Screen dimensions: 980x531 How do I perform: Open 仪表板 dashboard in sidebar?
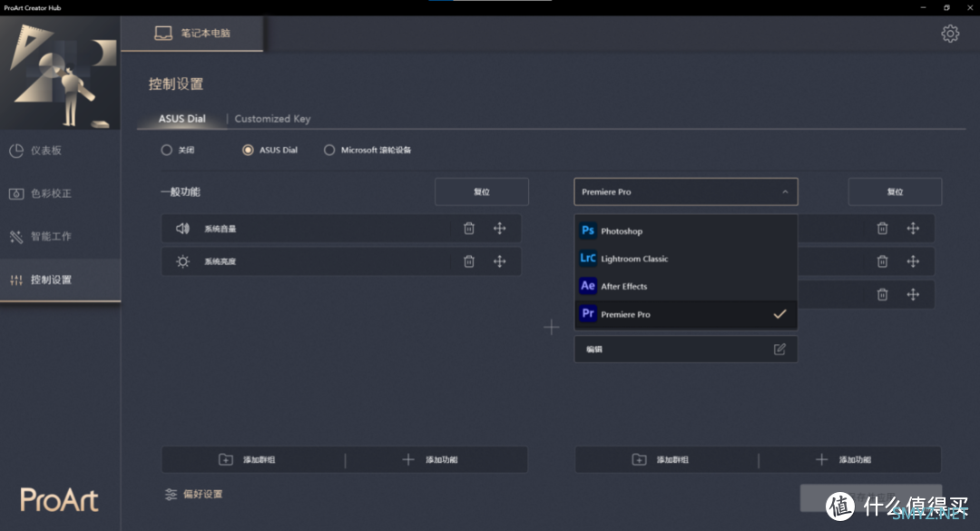[x=60, y=150]
